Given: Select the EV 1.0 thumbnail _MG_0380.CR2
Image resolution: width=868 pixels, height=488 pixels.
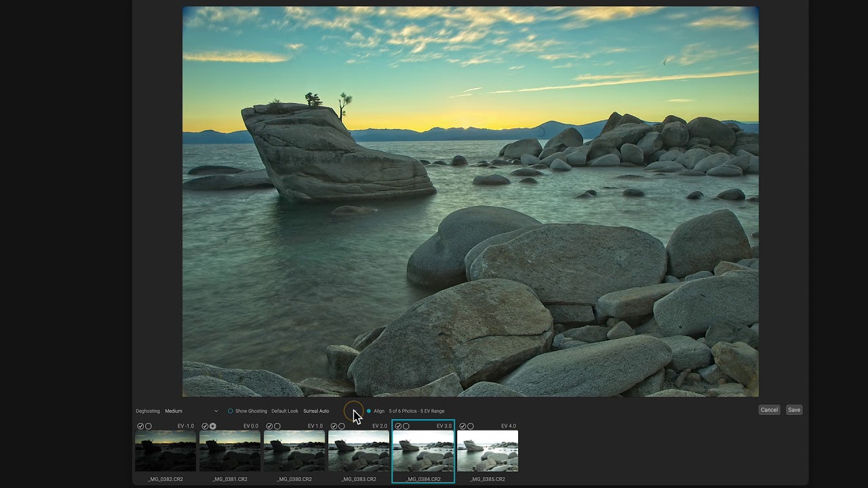Looking at the screenshot, I should (x=294, y=451).
